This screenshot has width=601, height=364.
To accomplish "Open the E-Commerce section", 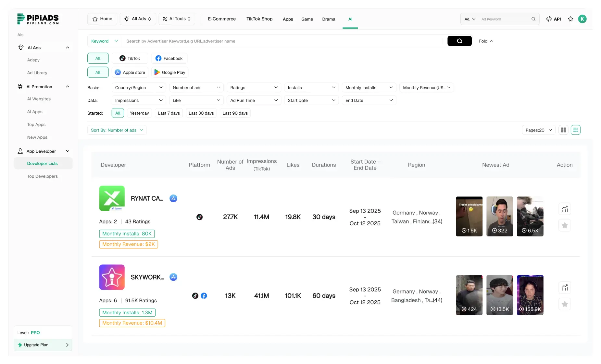I will pyautogui.click(x=222, y=19).
